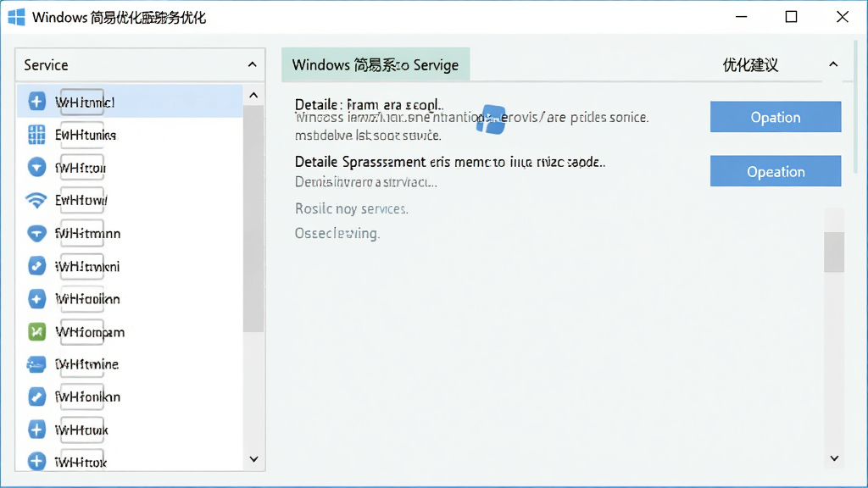
Task: Click the 'Demisihvrero a strvract...' line
Action: coord(366,182)
